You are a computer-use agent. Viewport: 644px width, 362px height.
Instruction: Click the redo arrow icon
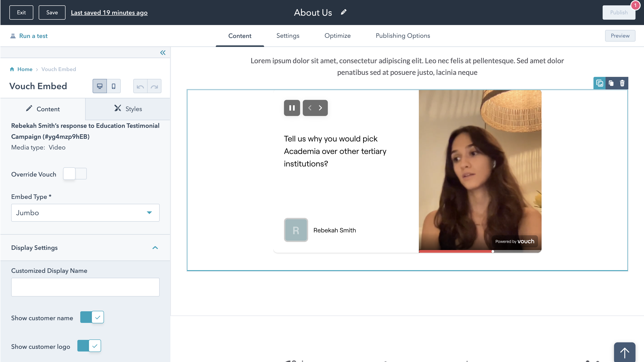click(x=154, y=86)
